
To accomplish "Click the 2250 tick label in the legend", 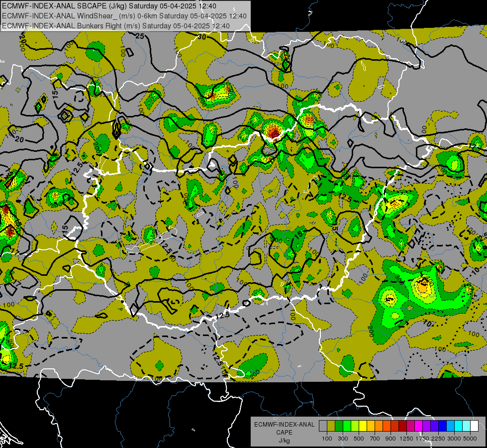I will tap(438, 439).
